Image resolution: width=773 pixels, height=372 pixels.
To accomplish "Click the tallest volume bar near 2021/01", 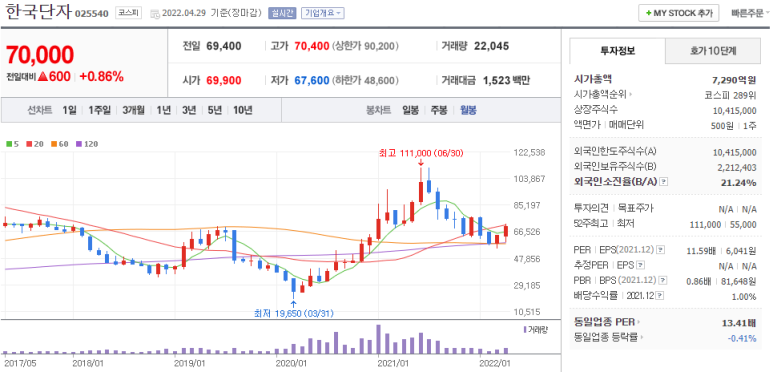I will (x=379, y=338).
